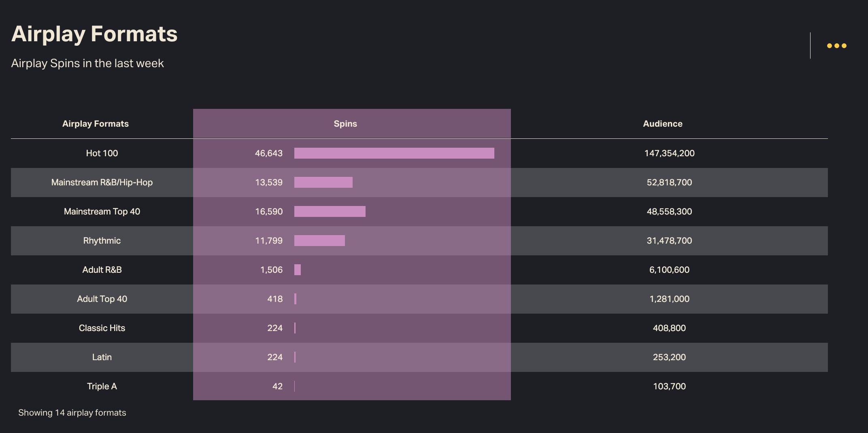Click the Hot 100 spins bar
The image size is (868, 433).
tap(394, 153)
